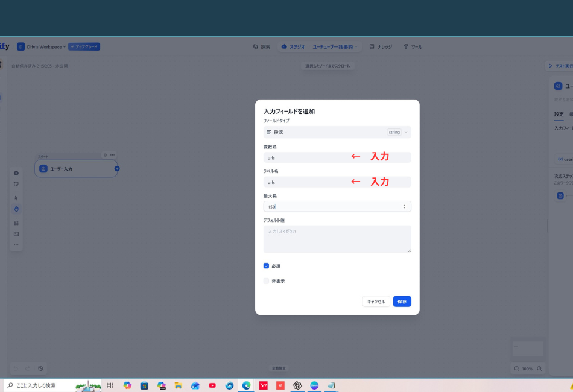Screen dimensions: 573x392
Task: Select the pointer cursor tool
Action: click(x=16, y=198)
